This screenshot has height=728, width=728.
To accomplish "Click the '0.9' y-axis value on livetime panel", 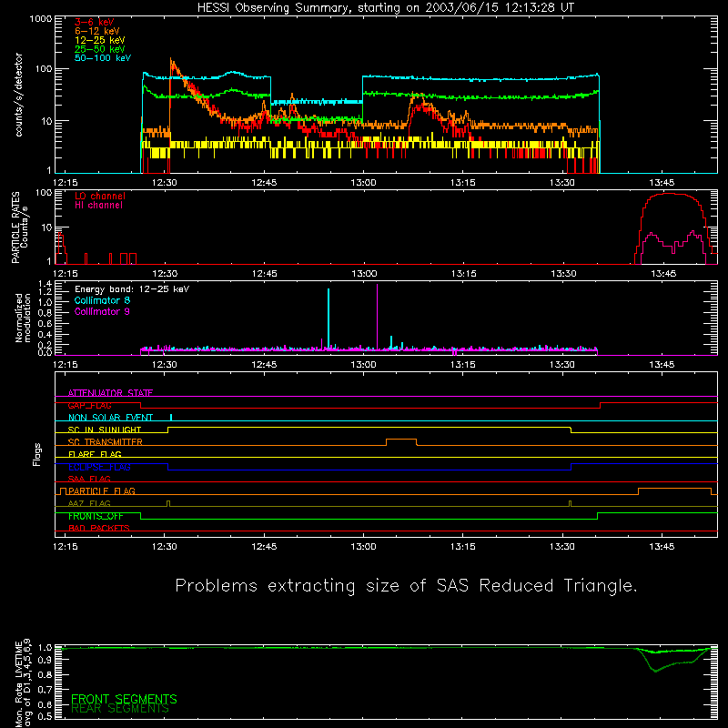I will click(x=45, y=660).
